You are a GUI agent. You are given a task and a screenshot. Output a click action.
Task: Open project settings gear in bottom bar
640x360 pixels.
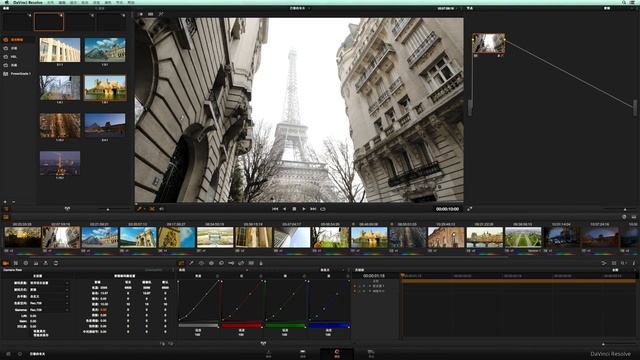coord(20,354)
